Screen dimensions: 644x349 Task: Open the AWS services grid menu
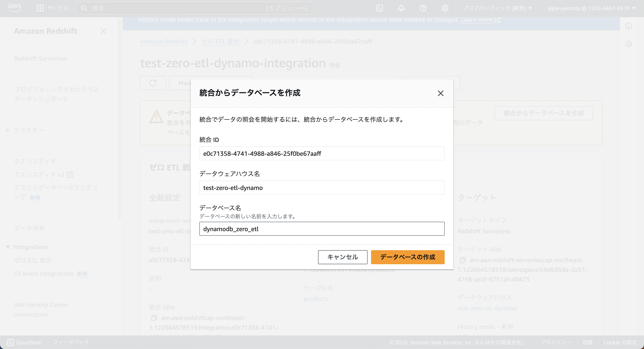tap(40, 8)
